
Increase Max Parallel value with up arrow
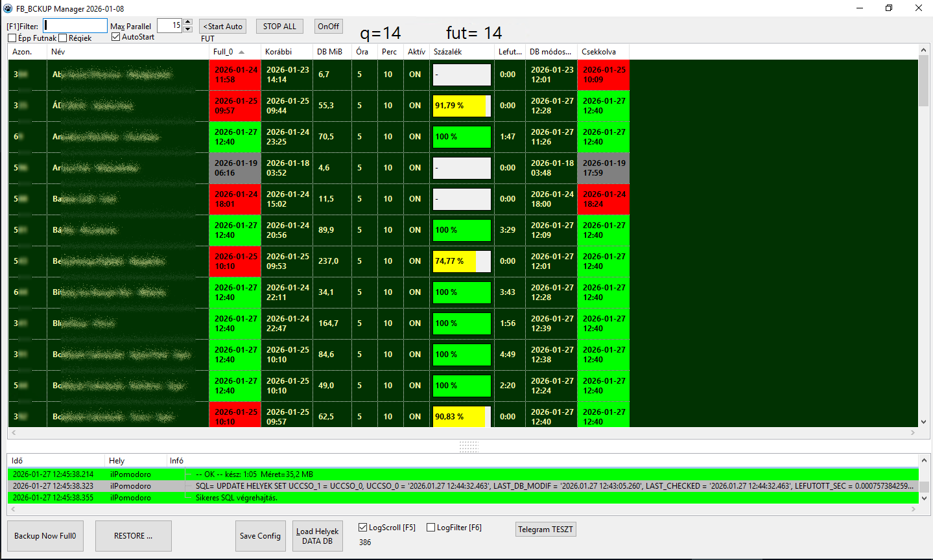click(x=188, y=22)
